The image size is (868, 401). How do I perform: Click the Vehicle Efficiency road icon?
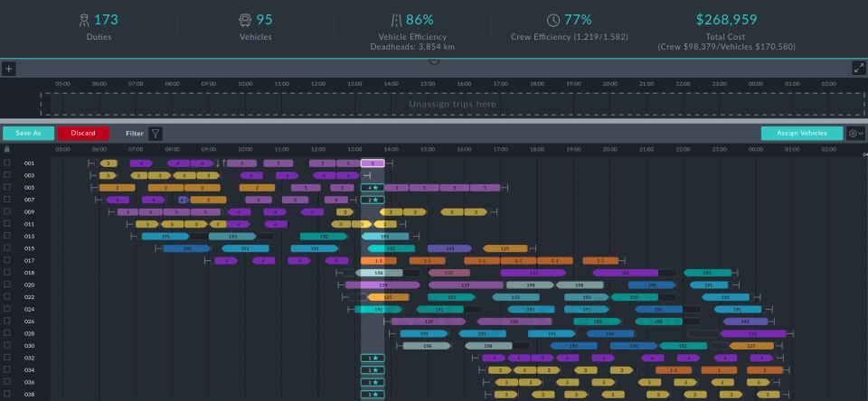coord(395,20)
